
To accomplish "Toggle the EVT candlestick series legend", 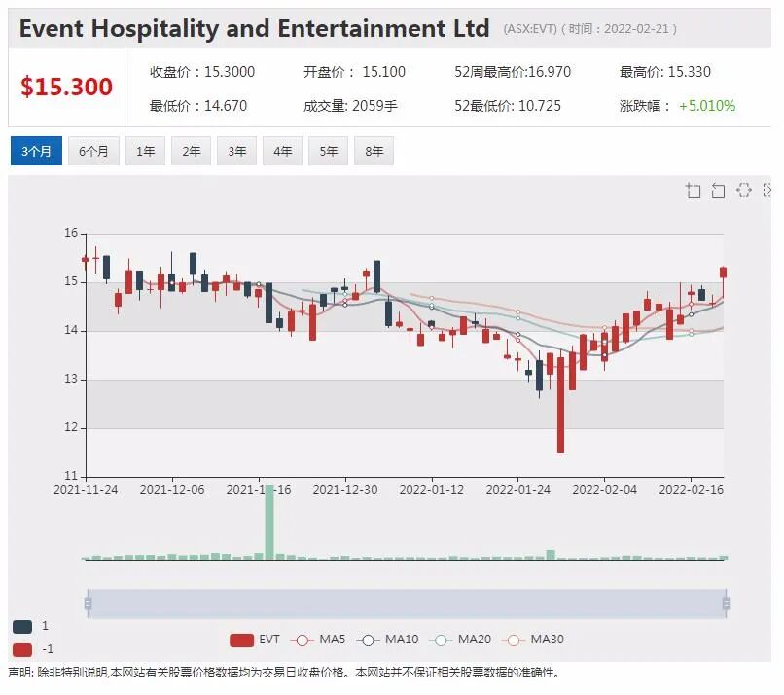I will [255, 640].
